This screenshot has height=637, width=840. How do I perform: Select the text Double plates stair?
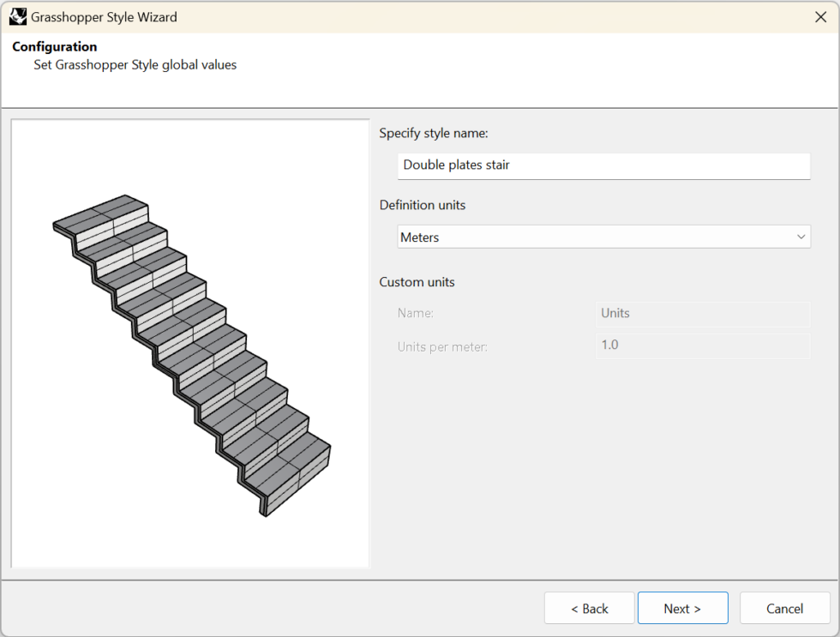[458, 165]
